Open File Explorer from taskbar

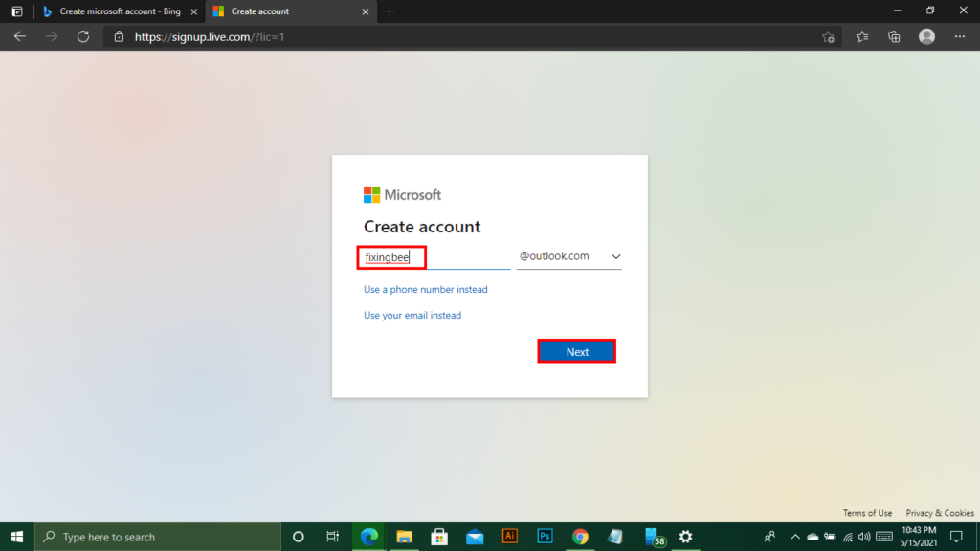pos(404,537)
